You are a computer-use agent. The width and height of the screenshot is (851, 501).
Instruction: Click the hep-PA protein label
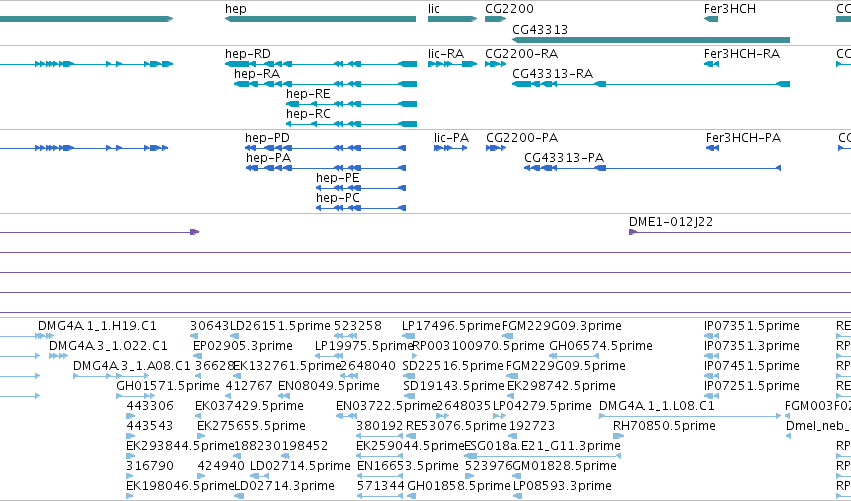coord(268,158)
